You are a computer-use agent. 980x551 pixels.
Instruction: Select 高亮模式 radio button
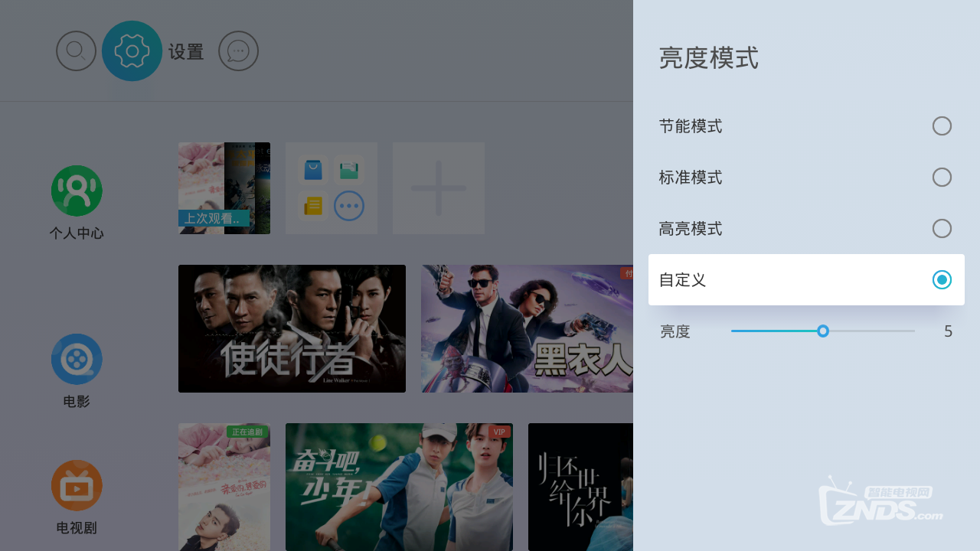(x=942, y=229)
